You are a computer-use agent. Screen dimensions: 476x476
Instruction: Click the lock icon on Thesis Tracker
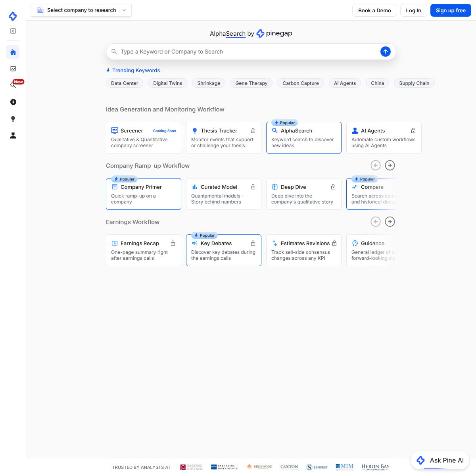(253, 131)
